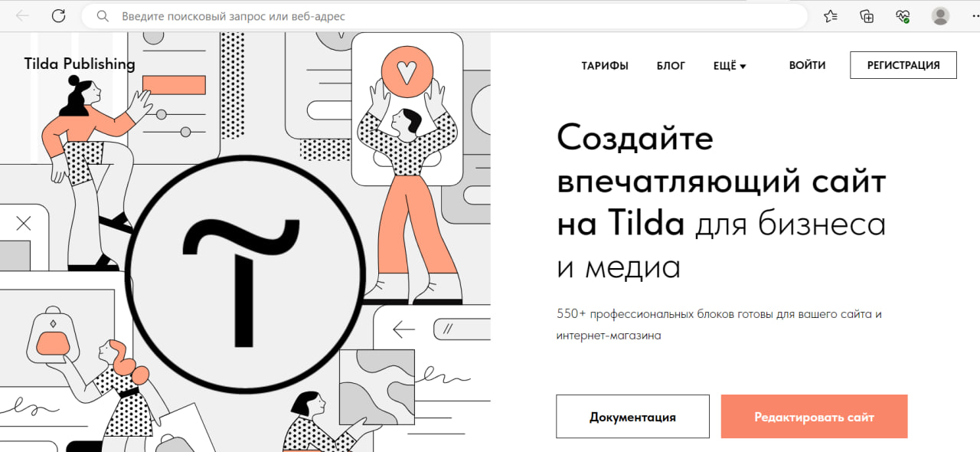This screenshot has height=452, width=980.
Task: Expand the ЕЩЁ dropdown menu
Action: 729,66
